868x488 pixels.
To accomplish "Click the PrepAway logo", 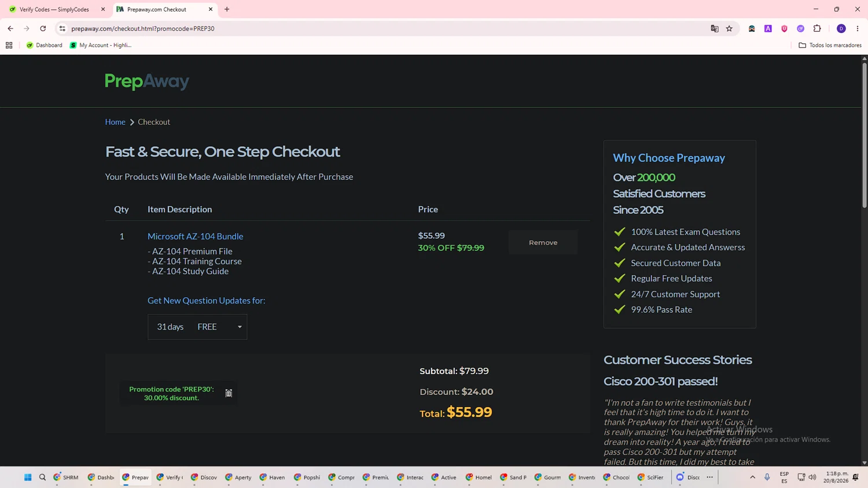I will tap(147, 82).
